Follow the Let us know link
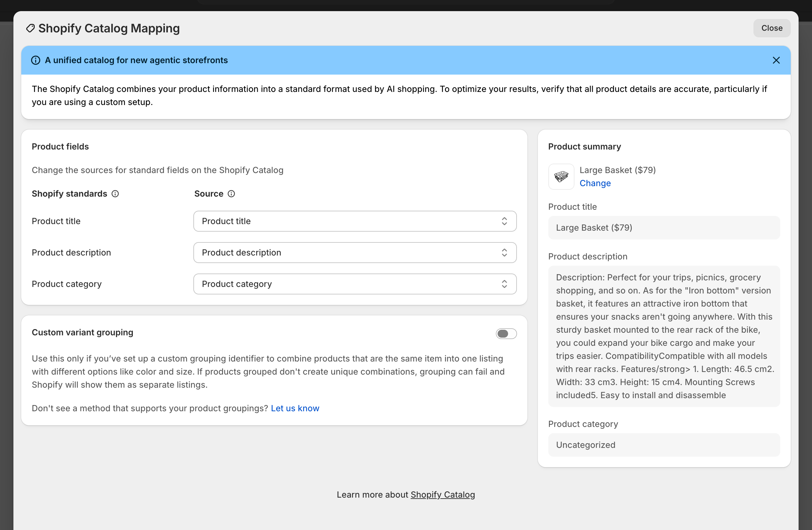 (x=295, y=408)
